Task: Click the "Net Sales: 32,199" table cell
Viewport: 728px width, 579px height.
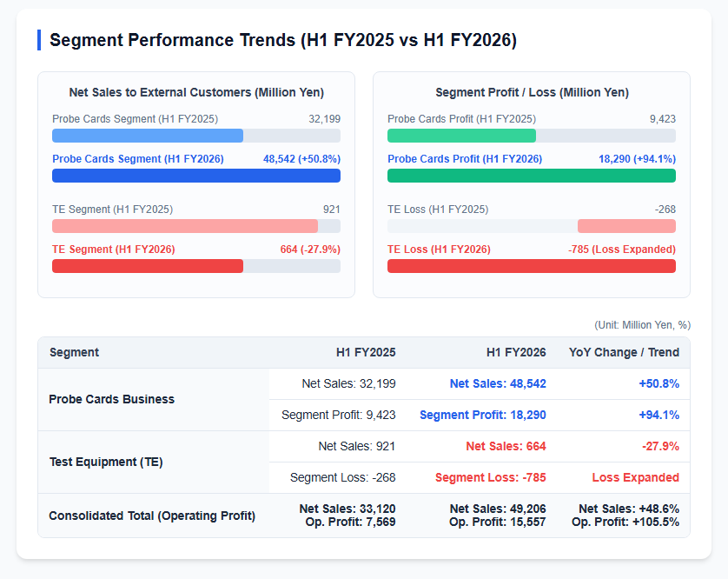Action: [348, 384]
